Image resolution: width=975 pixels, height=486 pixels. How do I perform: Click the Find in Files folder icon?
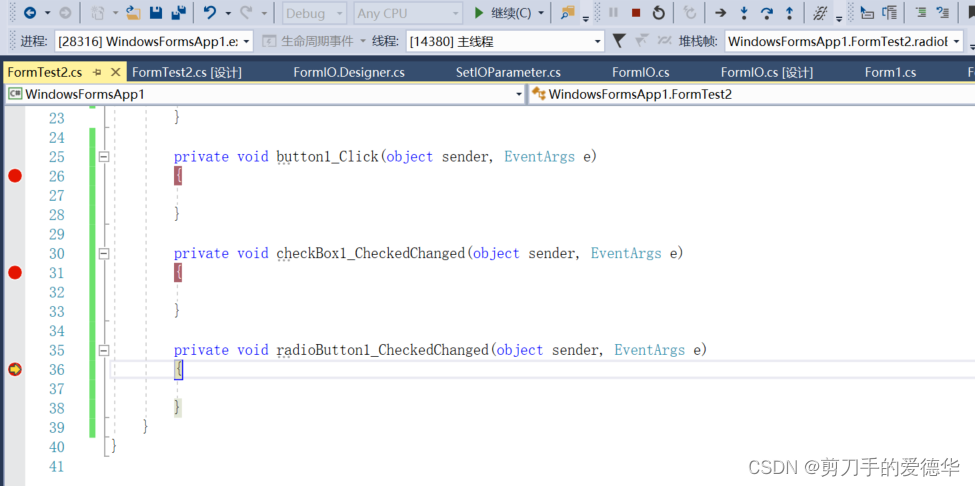tap(567, 12)
